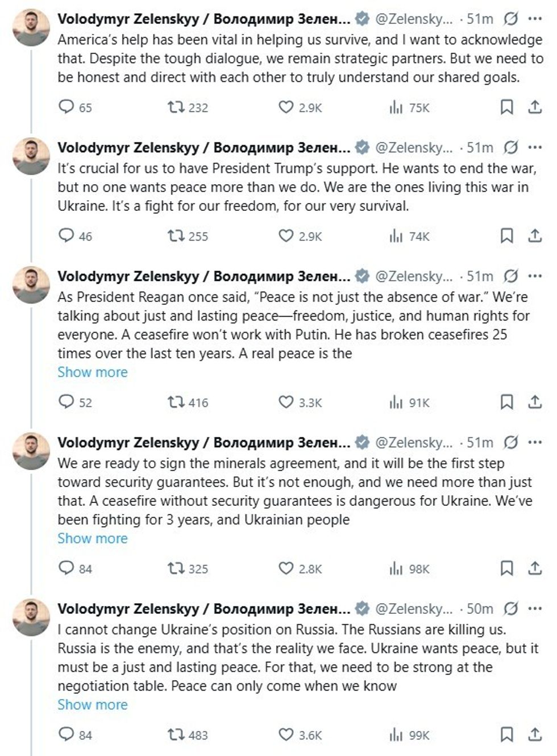Viewport: 557px width, 756px height.
Task: Expand Show more on minerals agreement tweet
Action: [93, 538]
